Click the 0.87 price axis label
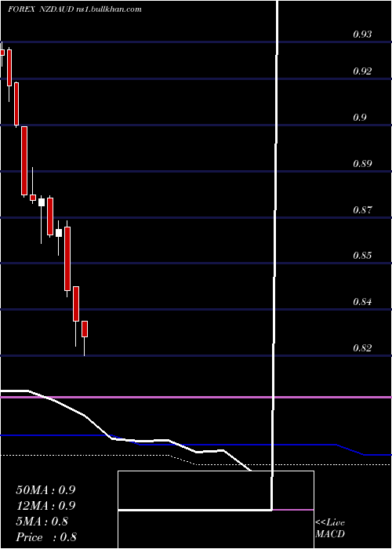The height and width of the screenshot is (549, 392). 362,209
